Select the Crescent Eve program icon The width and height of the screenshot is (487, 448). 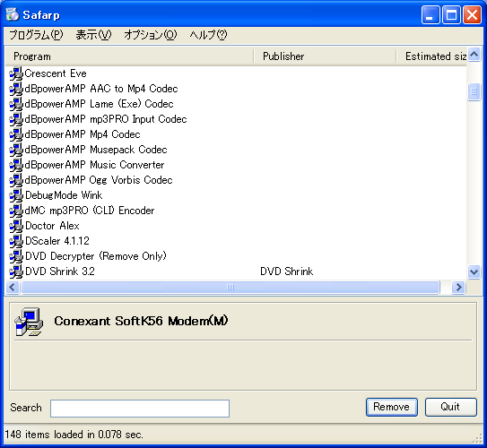(16, 73)
